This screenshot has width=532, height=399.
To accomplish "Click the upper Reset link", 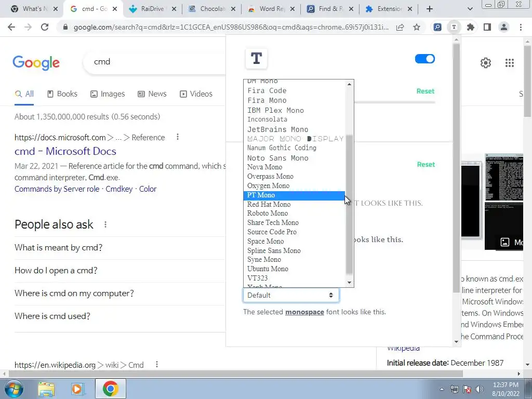I will tap(425, 91).
